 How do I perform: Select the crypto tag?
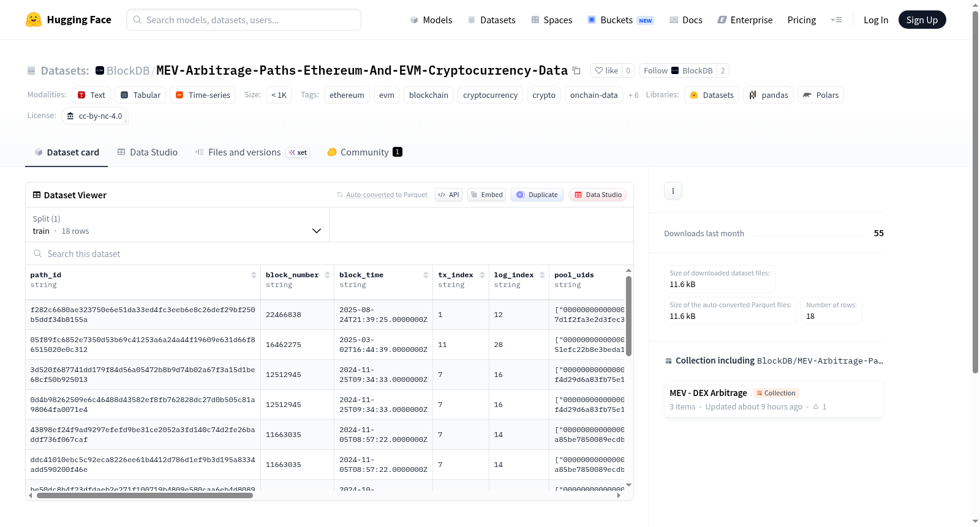[544, 95]
